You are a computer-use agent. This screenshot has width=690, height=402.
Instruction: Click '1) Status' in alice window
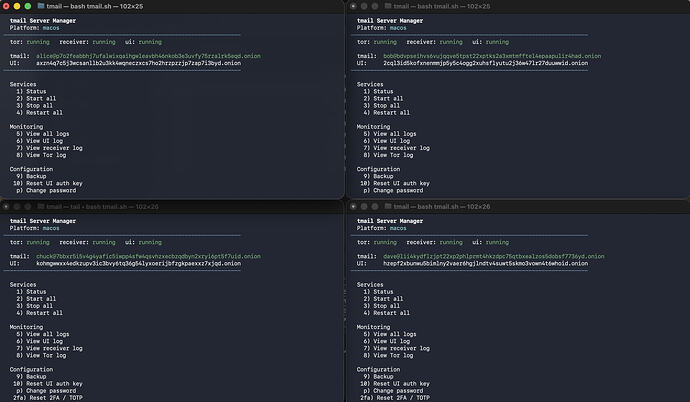point(31,91)
